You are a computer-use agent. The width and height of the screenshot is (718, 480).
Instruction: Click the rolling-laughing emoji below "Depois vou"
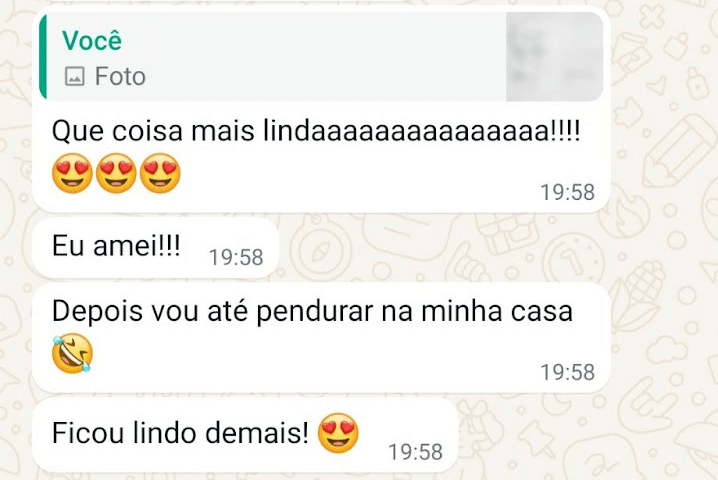coord(72,355)
